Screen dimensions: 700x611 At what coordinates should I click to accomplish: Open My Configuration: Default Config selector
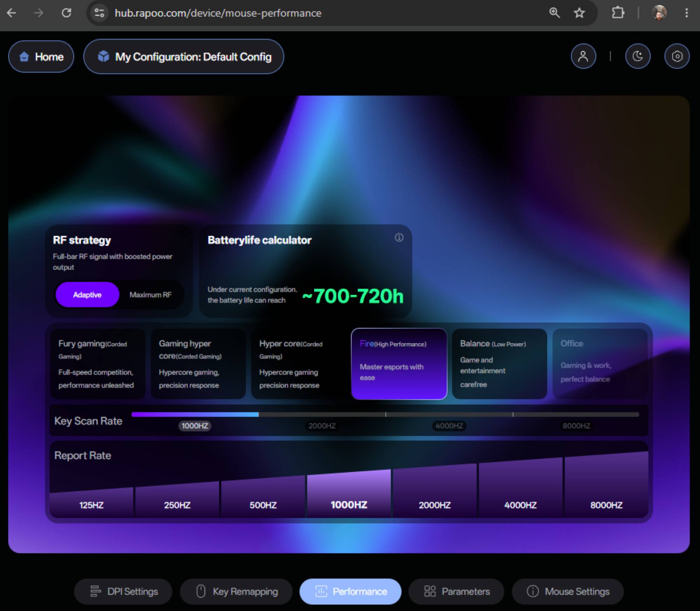click(x=184, y=56)
